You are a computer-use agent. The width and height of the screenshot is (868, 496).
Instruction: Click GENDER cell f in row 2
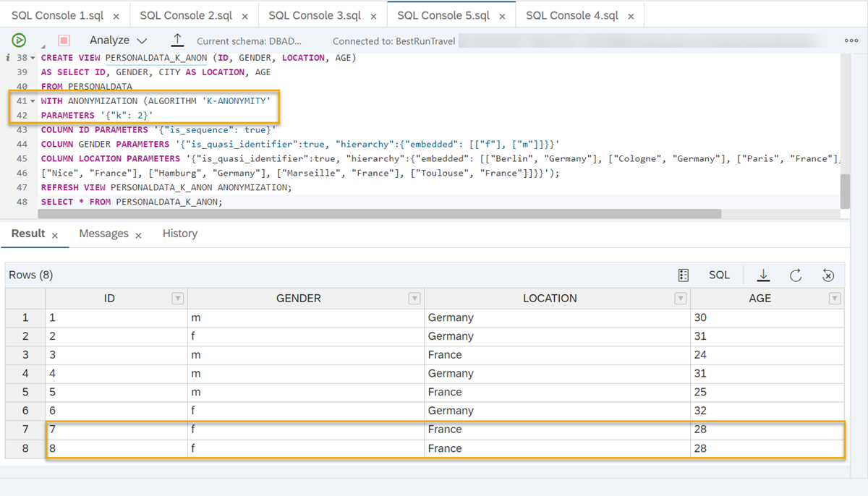306,336
